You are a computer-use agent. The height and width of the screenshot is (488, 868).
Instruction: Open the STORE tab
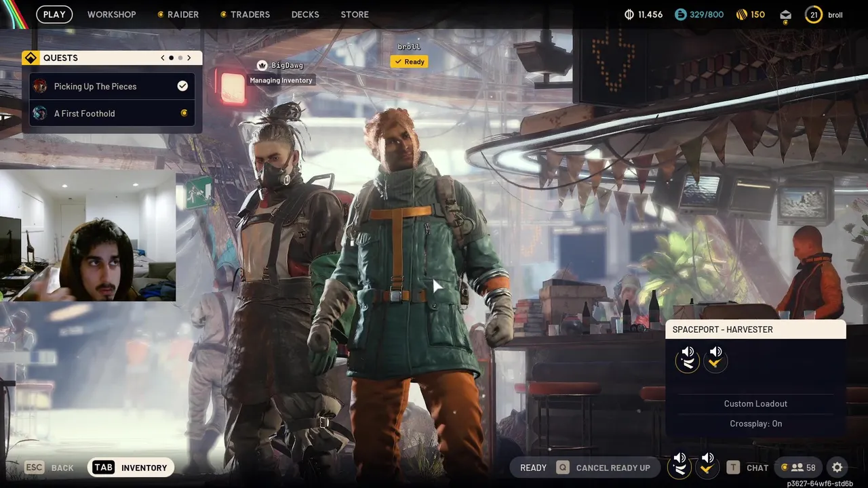click(x=355, y=14)
